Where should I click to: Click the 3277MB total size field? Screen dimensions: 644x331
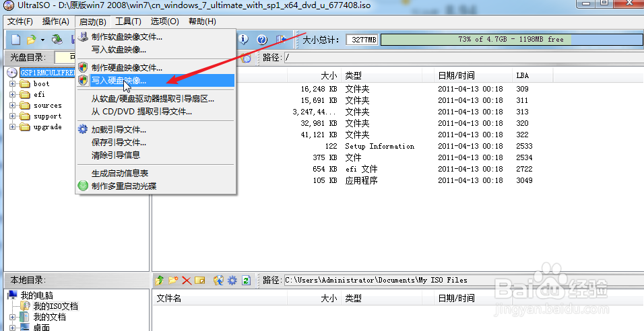[x=362, y=40]
